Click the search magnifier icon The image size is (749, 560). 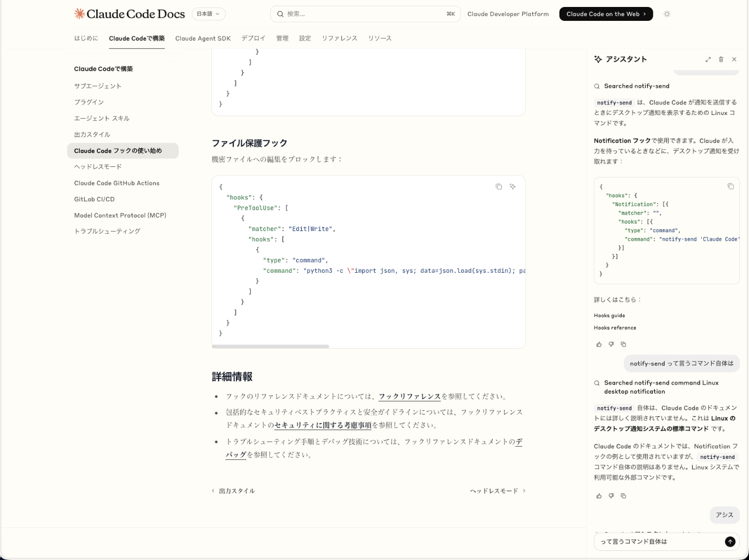point(280,14)
